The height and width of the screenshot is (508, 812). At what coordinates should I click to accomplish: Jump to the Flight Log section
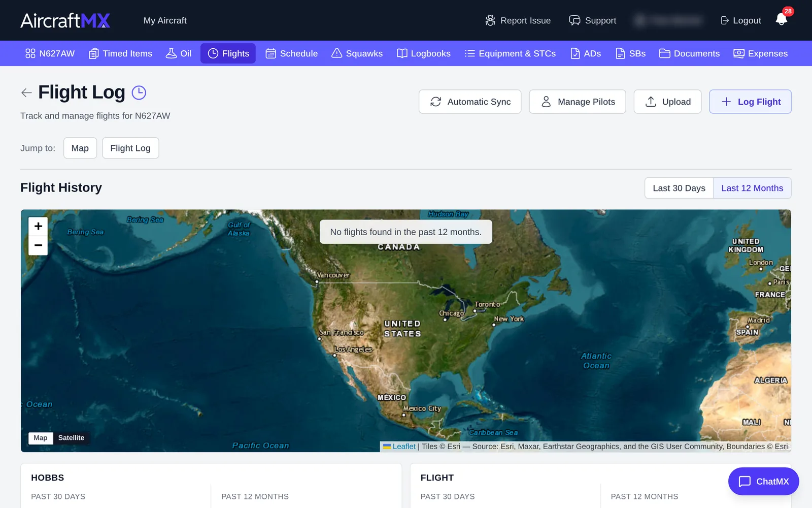click(x=130, y=148)
